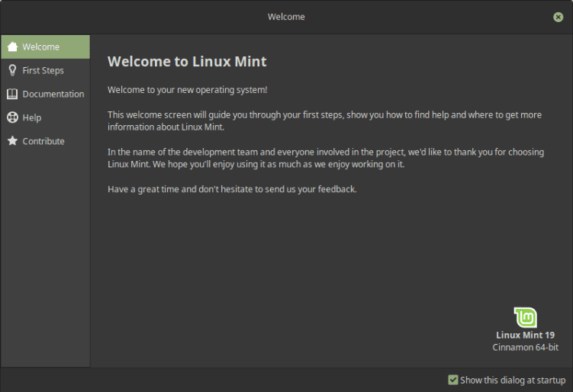Click the Welcome to Linux Mint heading
The width and height of the screenshot is (573, 392).
click(x=187, y=61)
